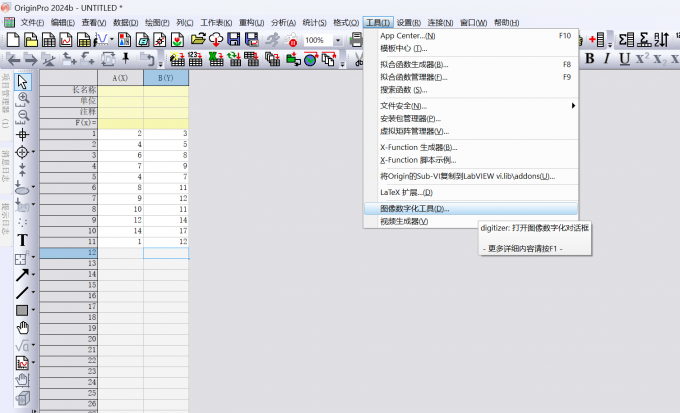Choose 拟合函数生成器(B)... menu entry
680x413 pixels.
click(x=471, y=65)
